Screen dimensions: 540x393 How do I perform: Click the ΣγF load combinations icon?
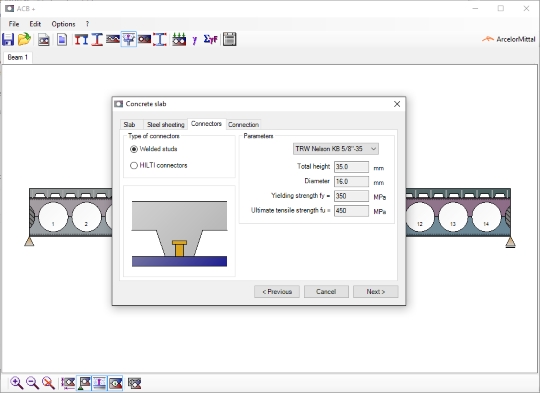point(210,39)
